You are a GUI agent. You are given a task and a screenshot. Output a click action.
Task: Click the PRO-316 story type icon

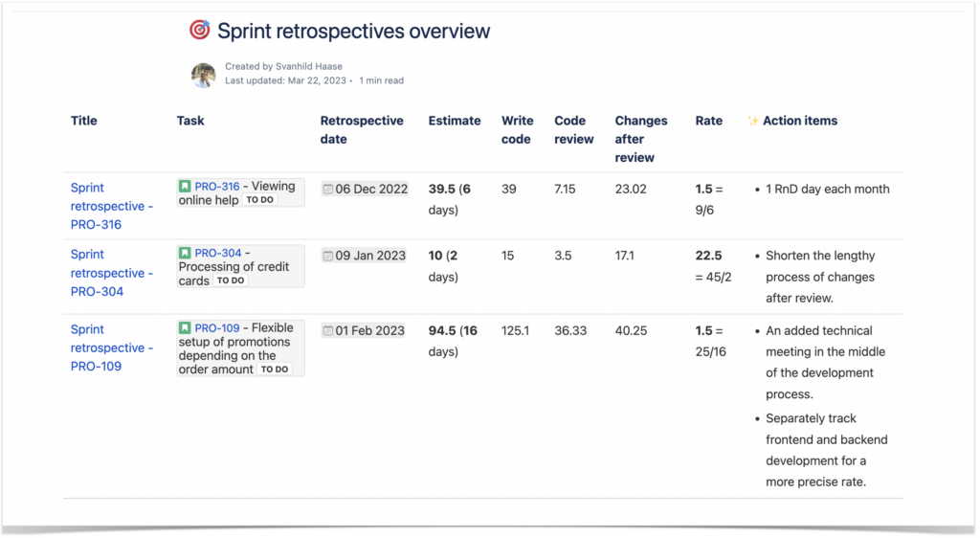185,187
